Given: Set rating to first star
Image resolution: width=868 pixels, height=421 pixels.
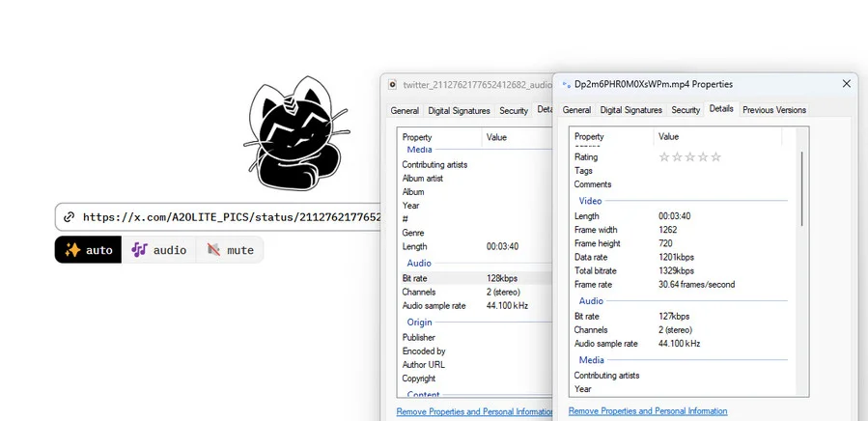Looking at the screenshot, I should (x=663, y=157).
